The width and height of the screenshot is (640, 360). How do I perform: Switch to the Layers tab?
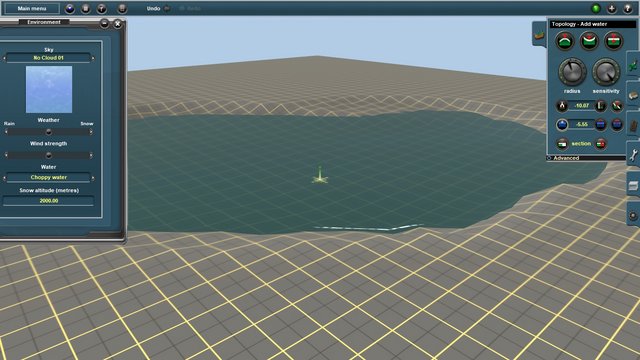click(633, 185)
